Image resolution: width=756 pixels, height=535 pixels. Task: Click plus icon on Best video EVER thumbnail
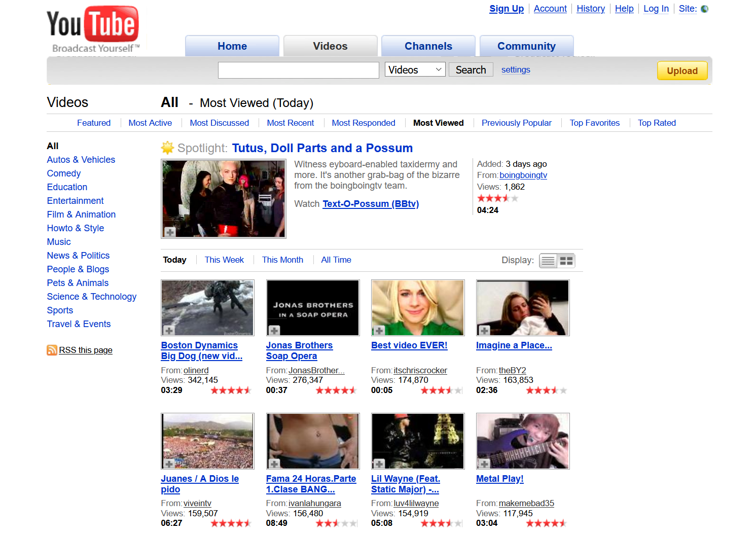(379, 330)
